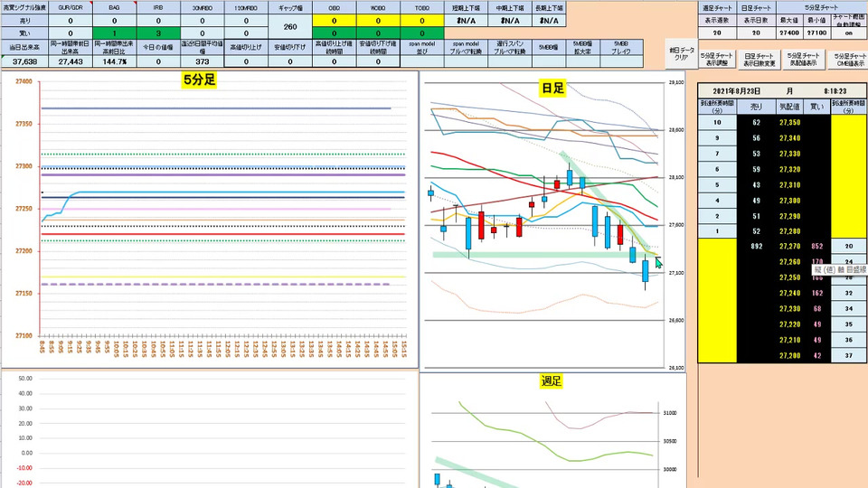Select the yellow OBO sell cell
The height and width of the screenshot is (488, 868).
click(334, 21)
